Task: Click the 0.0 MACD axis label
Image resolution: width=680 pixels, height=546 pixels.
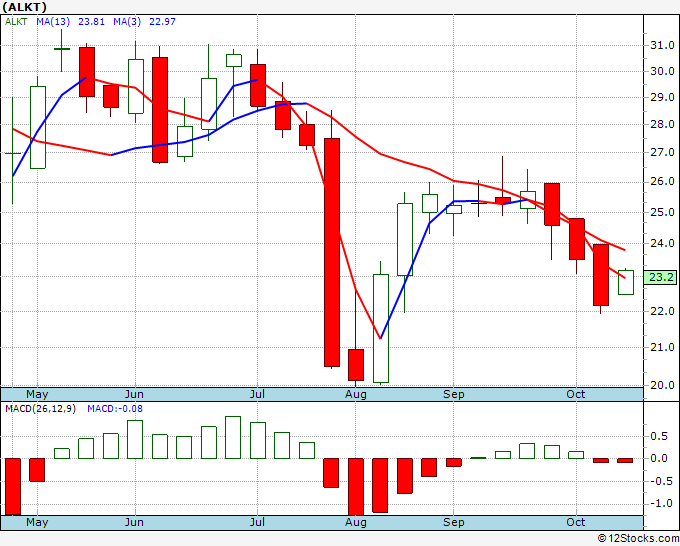Action: tap(659, 458)
